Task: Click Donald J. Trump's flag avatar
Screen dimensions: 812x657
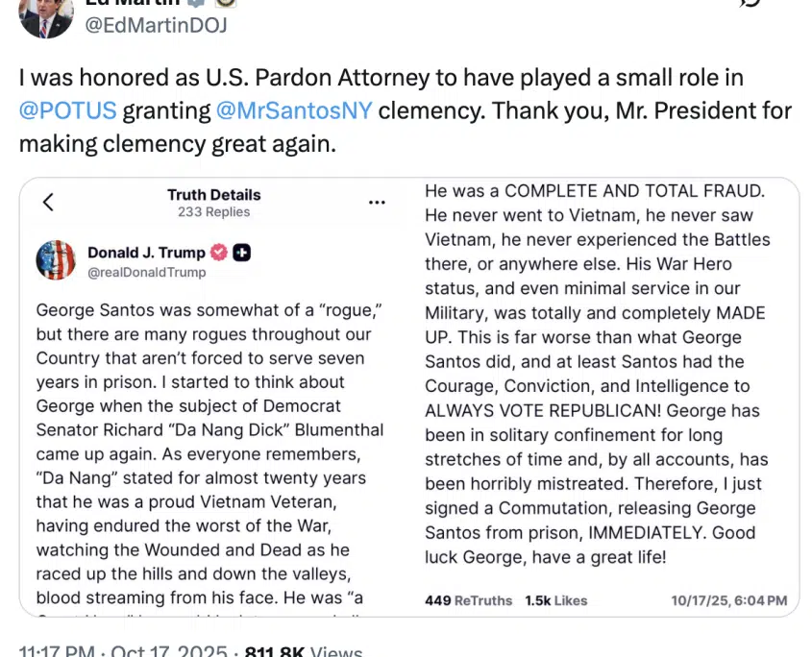Action: (56, 260)
